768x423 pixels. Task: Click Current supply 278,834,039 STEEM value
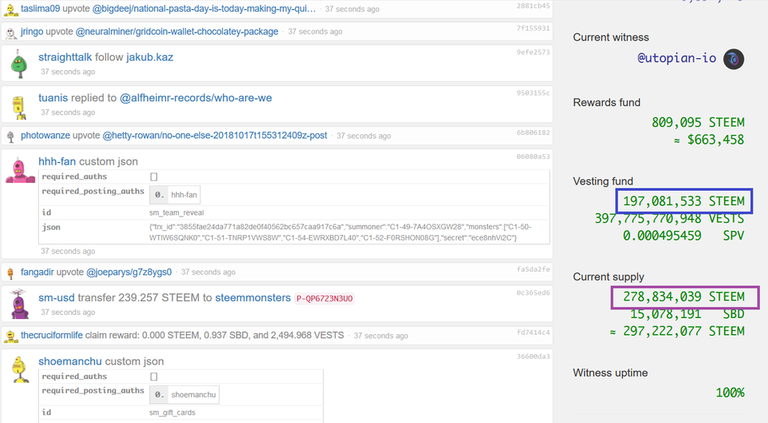(685, 297)
